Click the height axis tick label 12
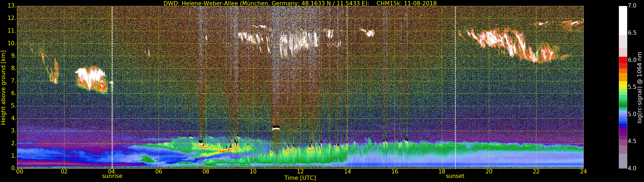The width and height of the screenshot is (644, 182). pos(12,18)
